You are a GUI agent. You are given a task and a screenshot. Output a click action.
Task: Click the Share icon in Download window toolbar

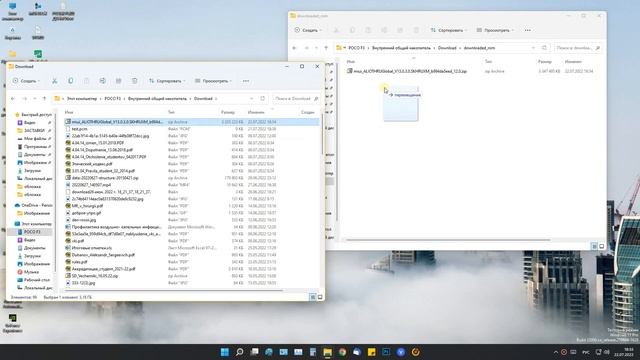pos(118,81)
